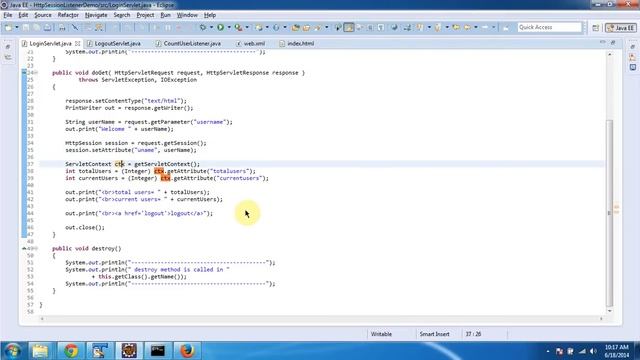Viewport: 640px width, 360px height.
Task: Open Firefox from the taskbar
Action: [x=187, y=351]
